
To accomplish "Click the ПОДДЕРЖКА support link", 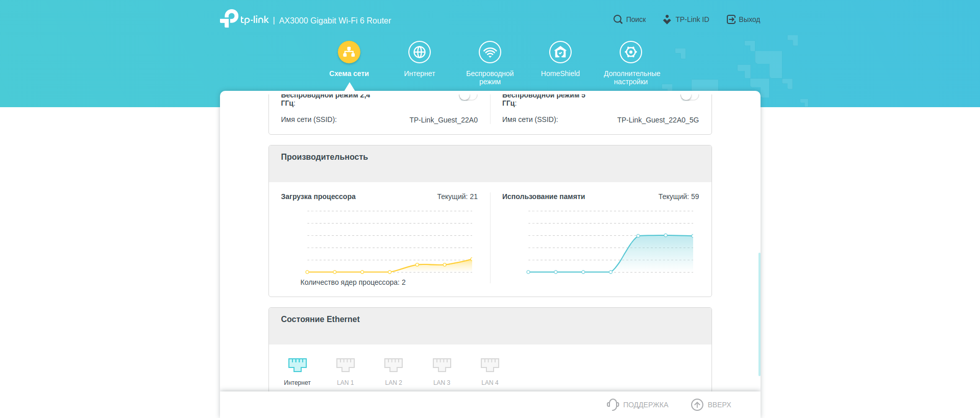I will [638, 405].
